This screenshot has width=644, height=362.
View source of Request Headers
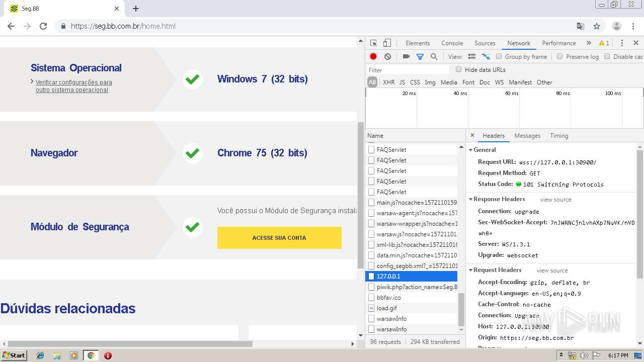pos(552,270)
